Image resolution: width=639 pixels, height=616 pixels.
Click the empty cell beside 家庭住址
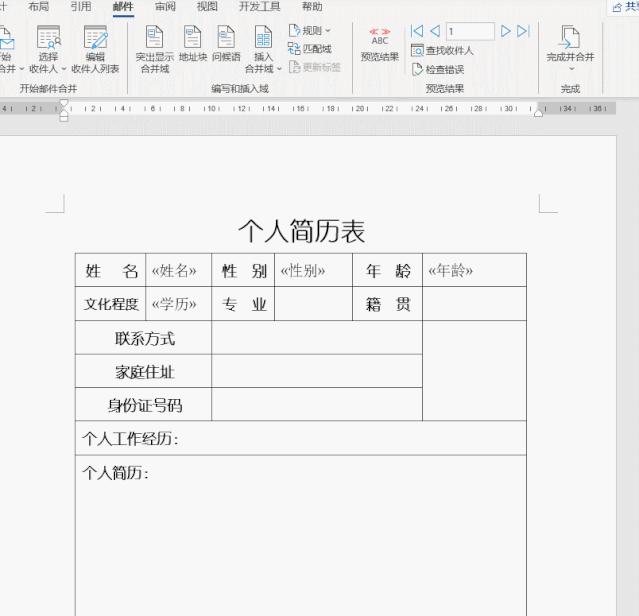(x=317, y=371)
